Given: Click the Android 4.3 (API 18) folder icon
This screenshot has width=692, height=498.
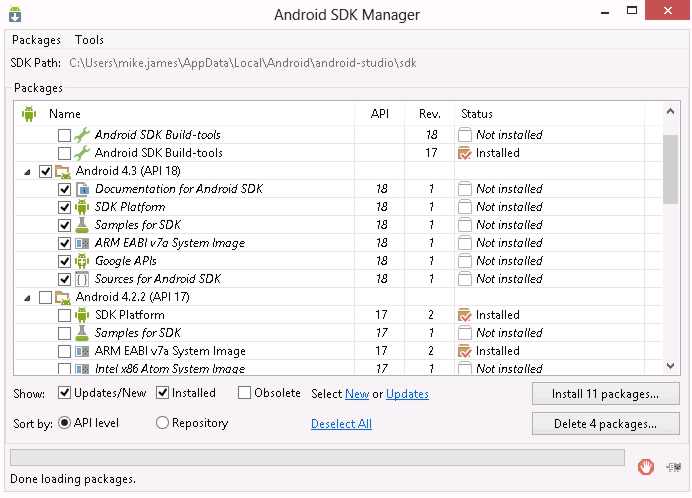Looking at the screenshot, I should (63, 171).
